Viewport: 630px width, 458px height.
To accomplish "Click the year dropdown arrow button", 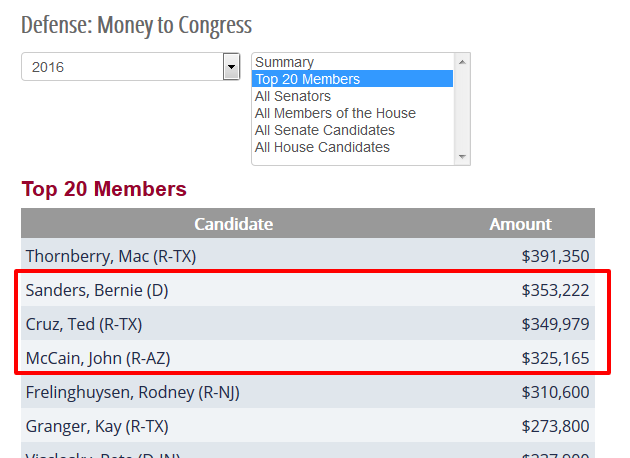I will pyautogui.click(x=232, y=67).
